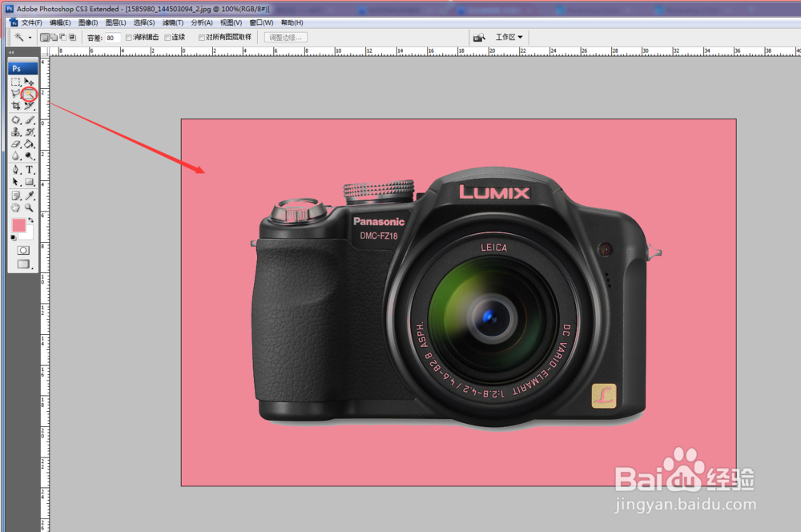
Task: Select the Eraser tool
Action: pos(16,144)
